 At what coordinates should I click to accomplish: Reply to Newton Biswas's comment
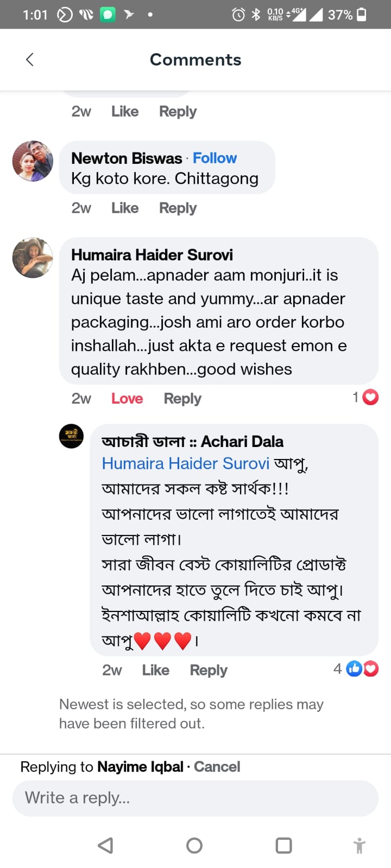(178, 208)
